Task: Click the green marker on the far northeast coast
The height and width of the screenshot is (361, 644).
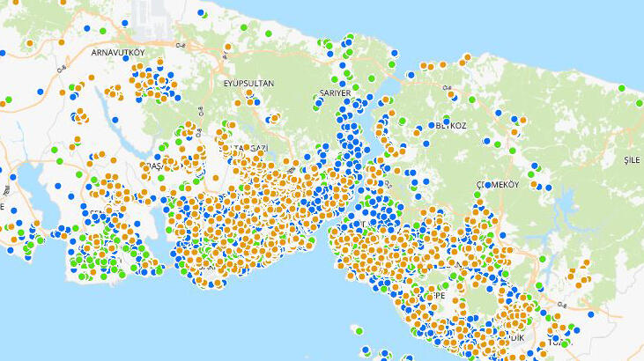Action: coord(622,88)
